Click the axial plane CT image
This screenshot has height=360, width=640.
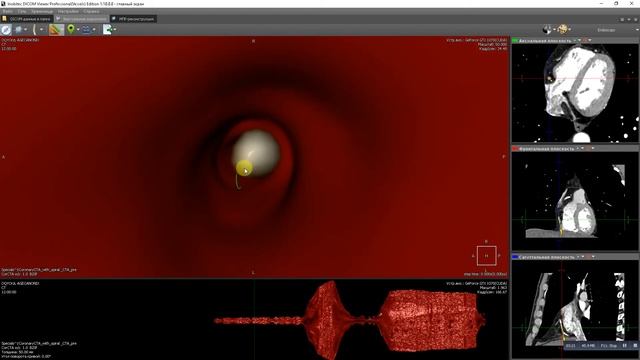(575, 93)
